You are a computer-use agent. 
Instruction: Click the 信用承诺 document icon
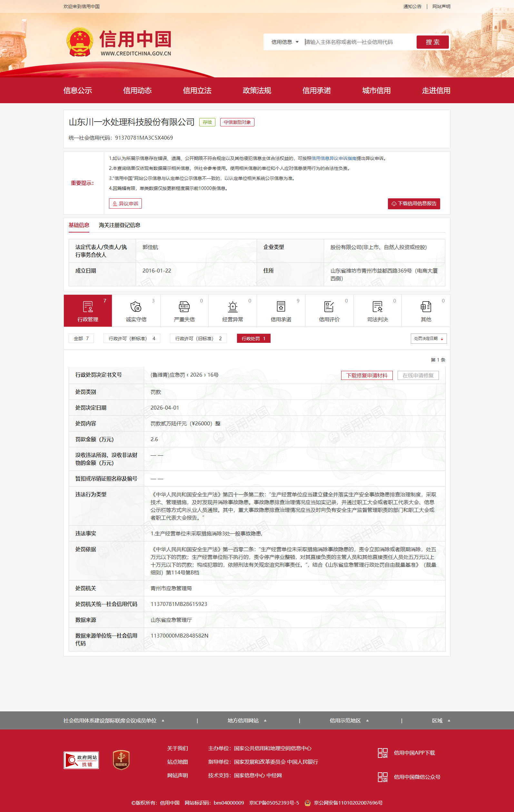(281, 307)
